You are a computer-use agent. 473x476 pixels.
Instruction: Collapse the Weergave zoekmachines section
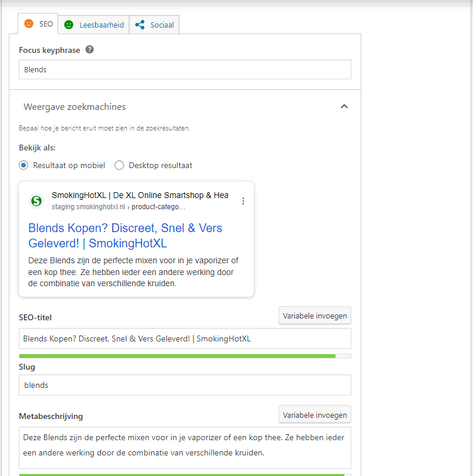(344, 106)
